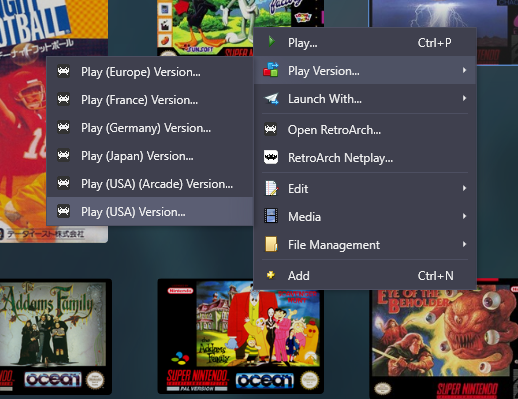Click the Ctrl+P shortcut text
518x399 pixels.
pos(434,43)
